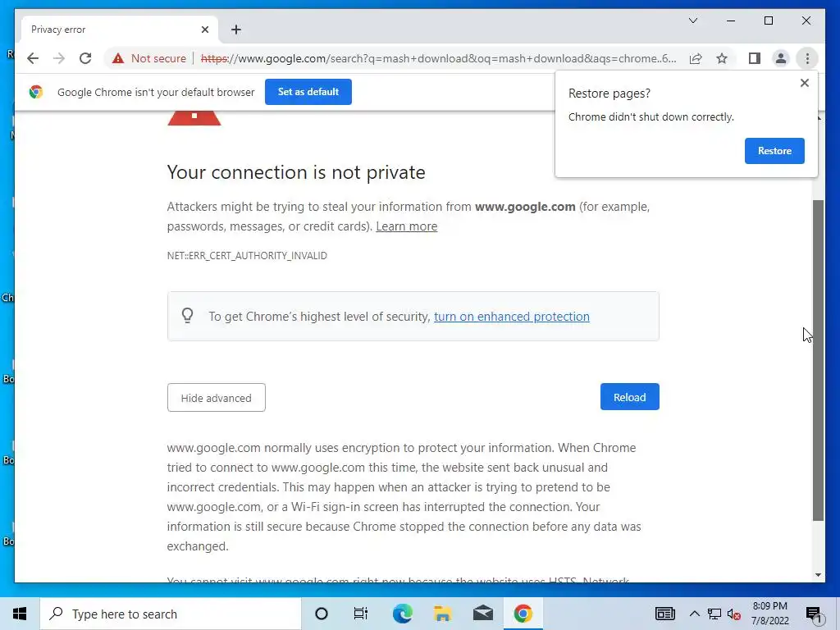Screen dimensions: 840x630
Task: Open the tab search chevron
Action: click(x=692, y=21)
